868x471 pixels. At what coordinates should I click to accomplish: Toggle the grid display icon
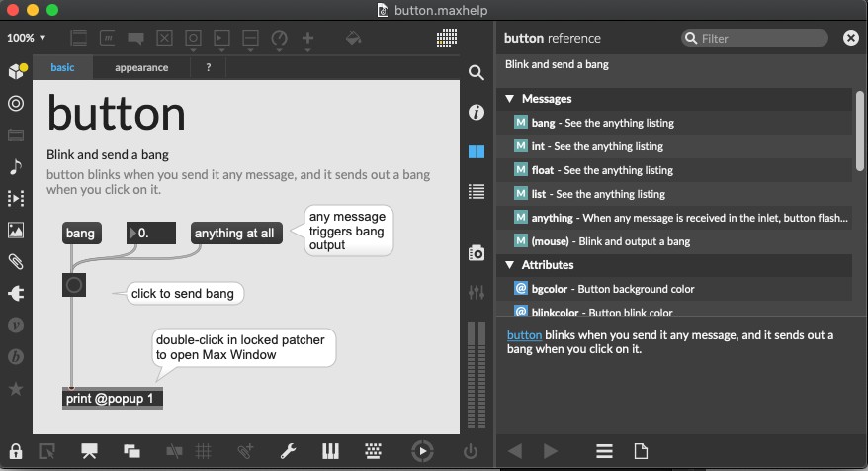tap(204, 451)
